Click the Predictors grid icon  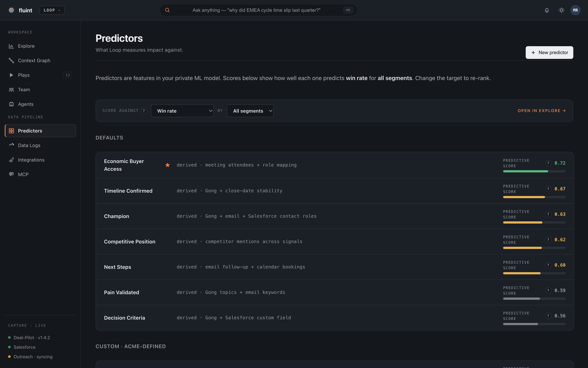pos(11,131)
